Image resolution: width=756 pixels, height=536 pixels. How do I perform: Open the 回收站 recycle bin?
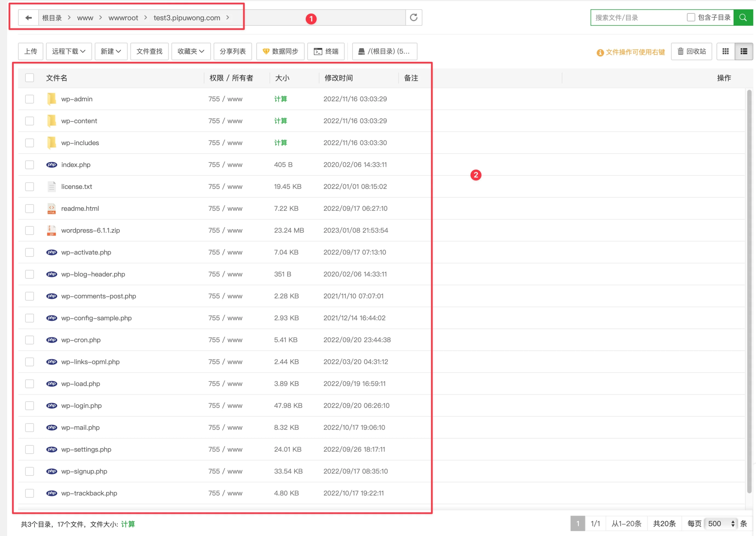(692, 51)
